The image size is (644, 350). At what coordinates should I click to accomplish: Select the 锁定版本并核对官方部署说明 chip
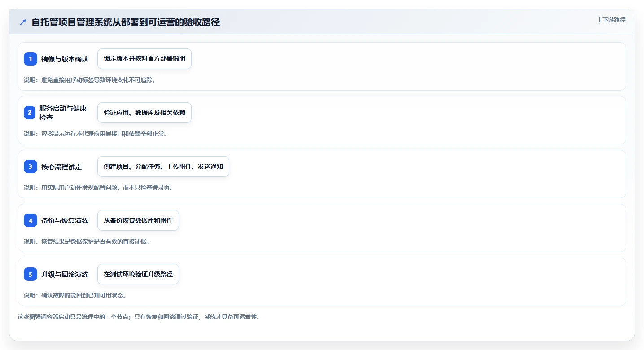tap(145, 59)
